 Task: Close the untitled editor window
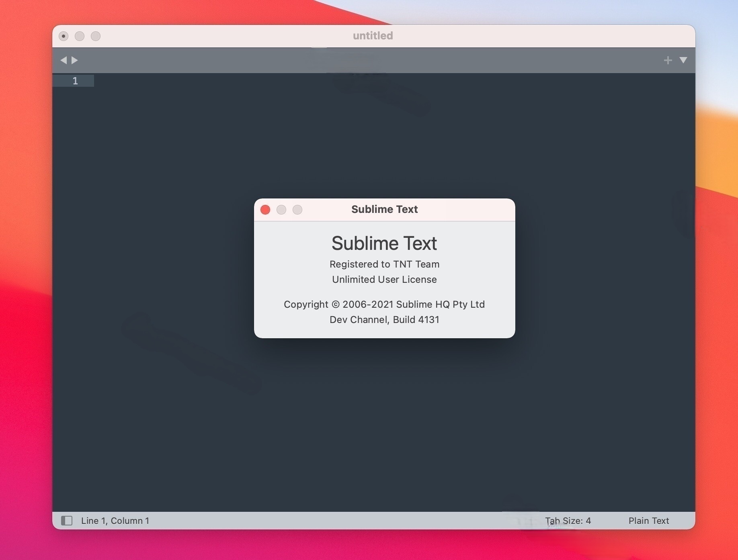(64, 36)
